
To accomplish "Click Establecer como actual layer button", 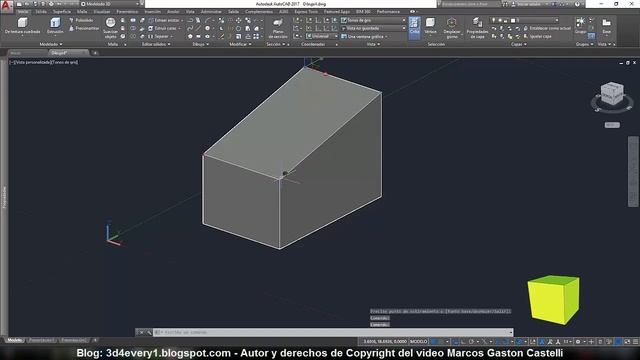I will [x=547, y=28].
